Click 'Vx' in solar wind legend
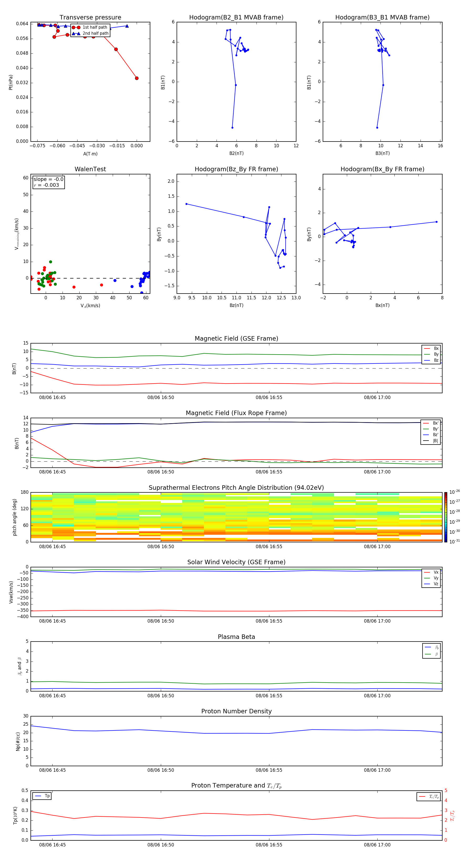This screenshot has height=868, width=473. click(431, 572)
